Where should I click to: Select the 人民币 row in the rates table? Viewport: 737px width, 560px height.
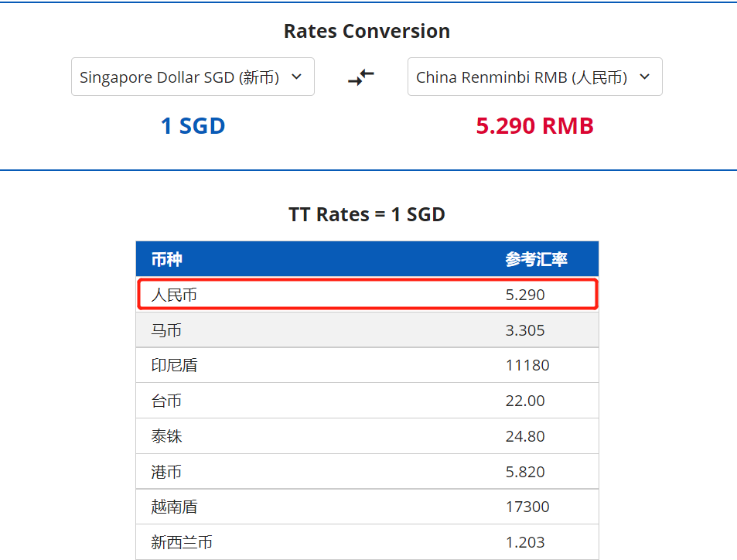tap(367, 295)
